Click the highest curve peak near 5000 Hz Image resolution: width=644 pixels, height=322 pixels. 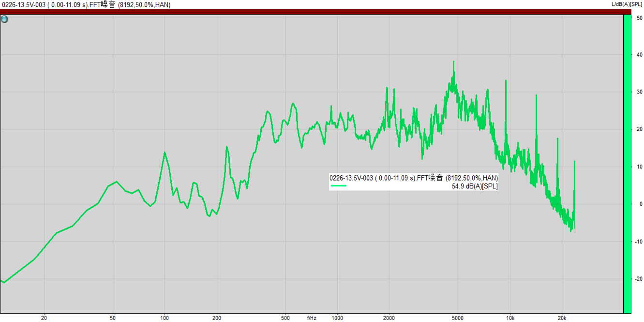pos(453,62)
